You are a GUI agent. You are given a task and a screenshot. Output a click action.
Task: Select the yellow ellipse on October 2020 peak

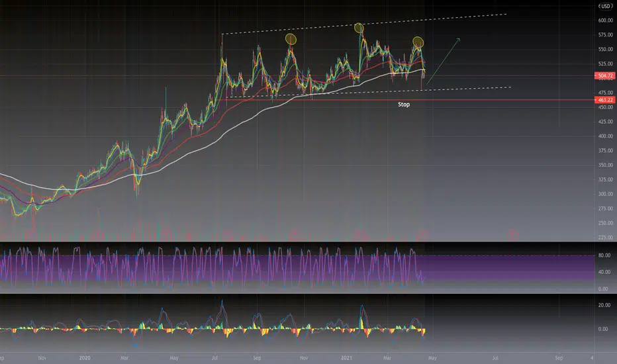point(291,39)
